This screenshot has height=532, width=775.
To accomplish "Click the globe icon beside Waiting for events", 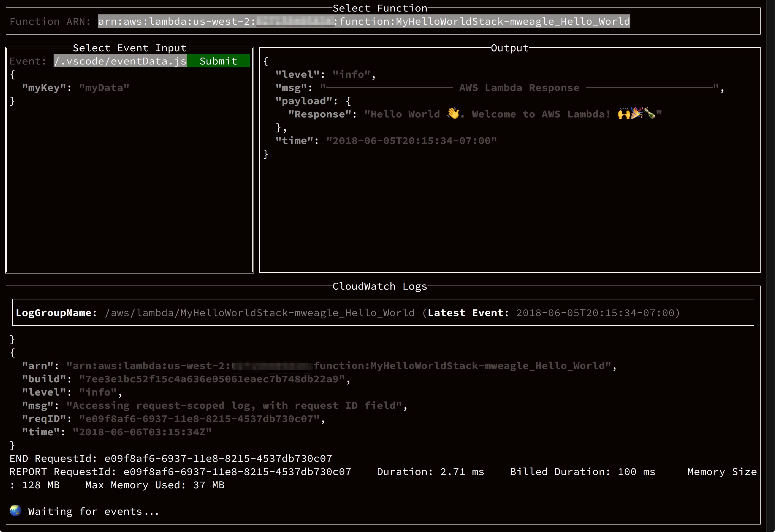I will coord(15,510).
